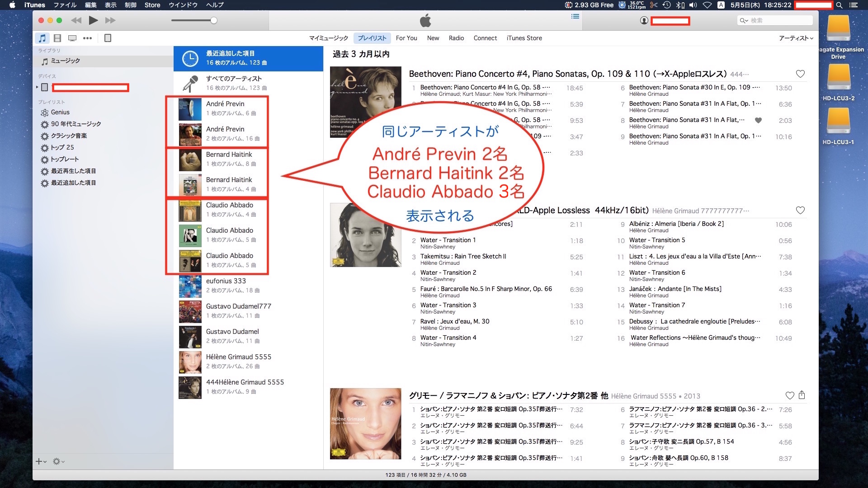Screen dimensions: 868x488
Task: Select すべてのアーティスト microphone row
Action: coord(248,83)
